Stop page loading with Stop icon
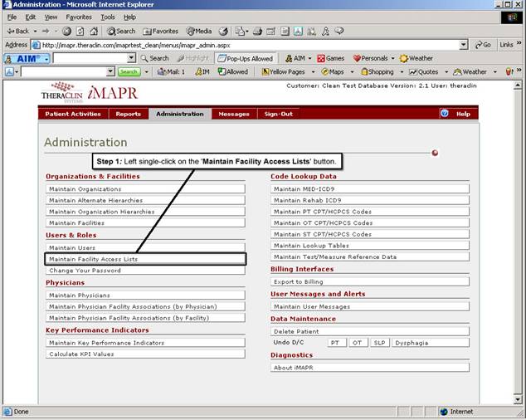The image size is (526, 420). (66, 32)
